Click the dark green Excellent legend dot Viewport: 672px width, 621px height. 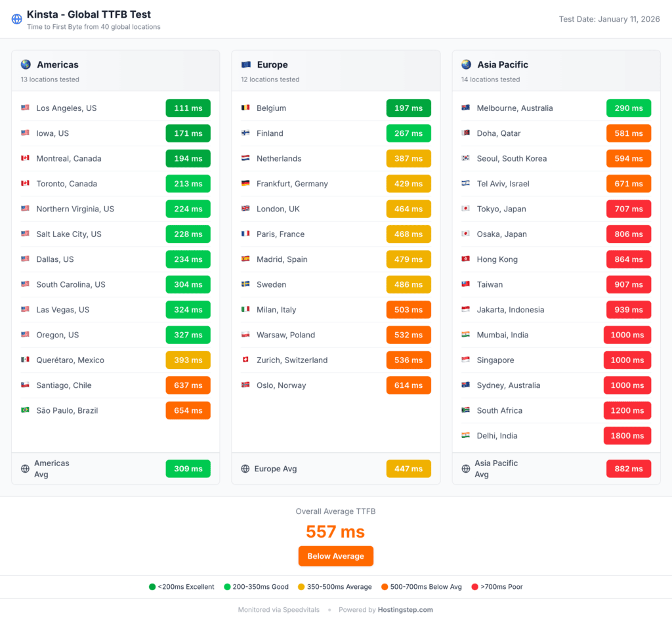152,587
